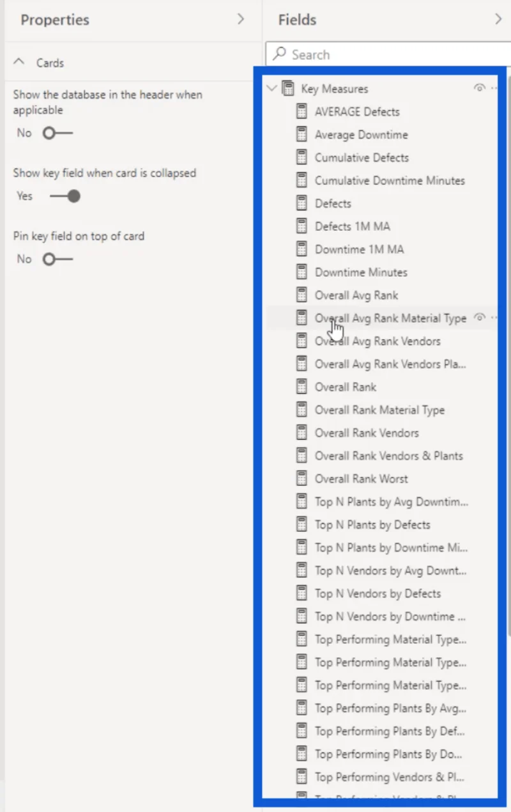Screen dimensions: 511x812
Task: Collapse the Key Measures table tree
Action: point(271,88)
